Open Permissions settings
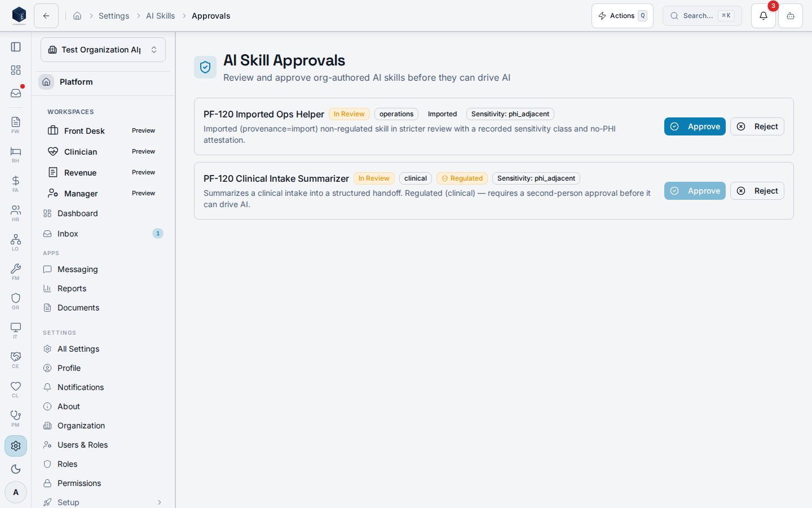 click(x=103, y=483)
